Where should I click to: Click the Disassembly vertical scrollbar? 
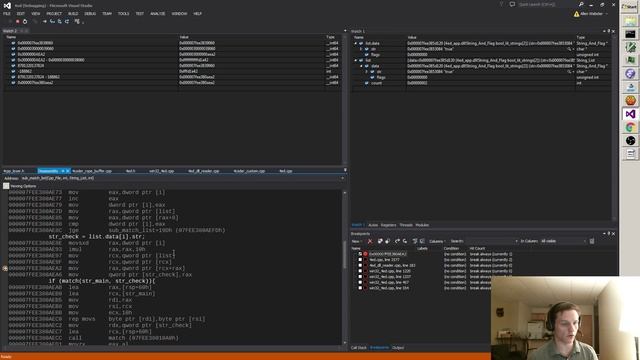click(x=345, y=267)
